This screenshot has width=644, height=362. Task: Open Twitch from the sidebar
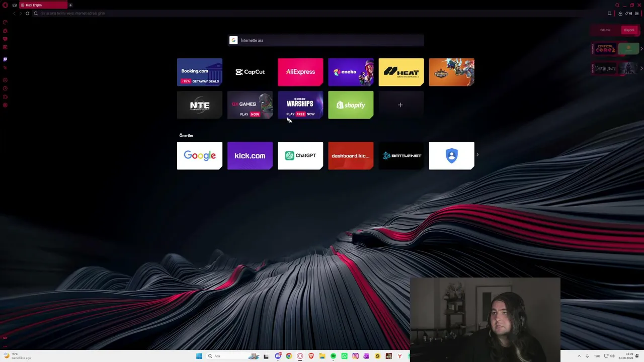(x=5, y=59)
